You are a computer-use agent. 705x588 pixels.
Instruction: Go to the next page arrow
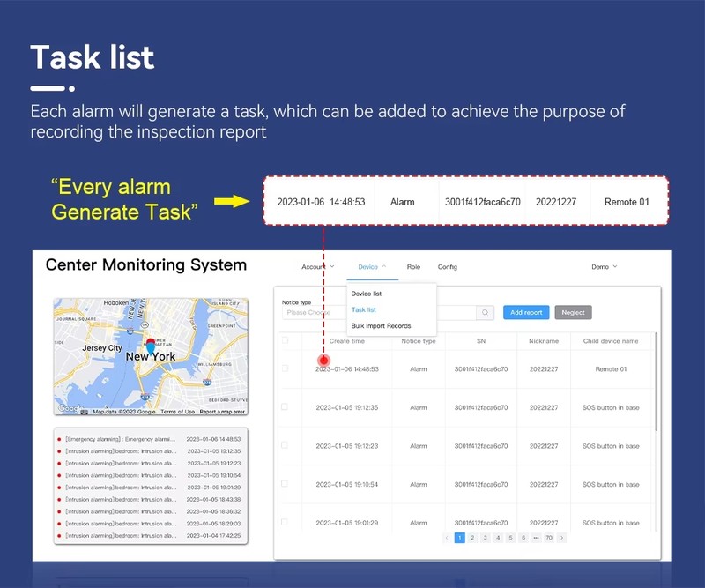562,537
